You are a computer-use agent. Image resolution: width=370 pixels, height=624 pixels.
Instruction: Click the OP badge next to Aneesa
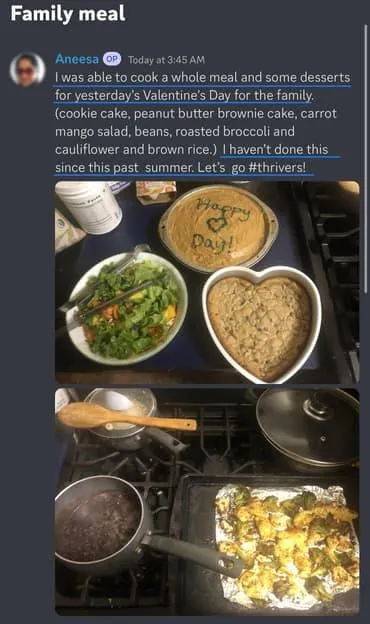[112, 59]
